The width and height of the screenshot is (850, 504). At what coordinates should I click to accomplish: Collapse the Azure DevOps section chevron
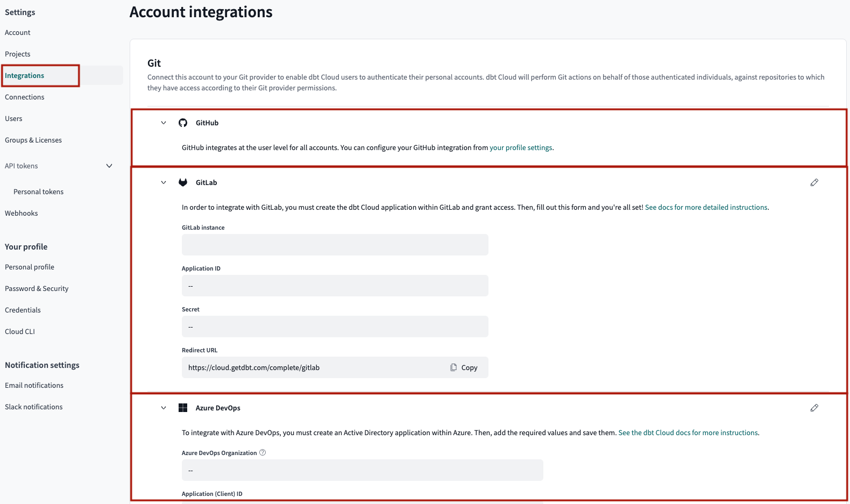click(164, 408)
